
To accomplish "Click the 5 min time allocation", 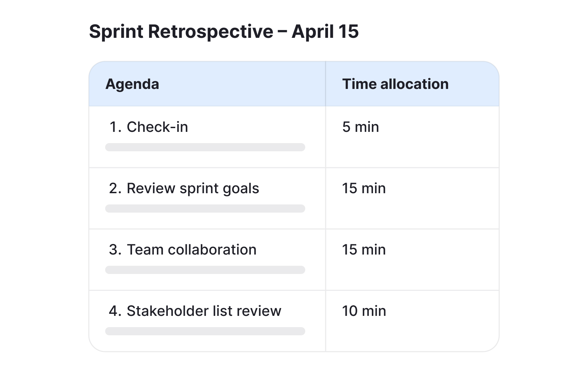I will pyautogui.click(x=360, y=127).
